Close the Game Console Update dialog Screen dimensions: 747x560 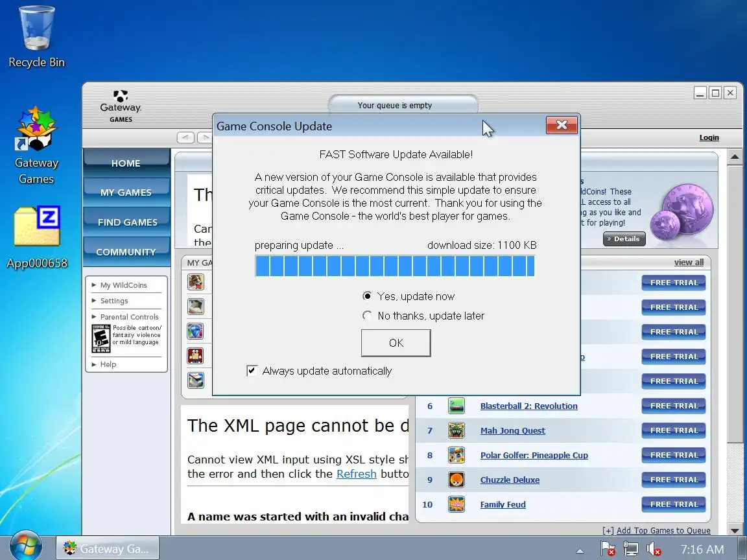pos(562,124)
